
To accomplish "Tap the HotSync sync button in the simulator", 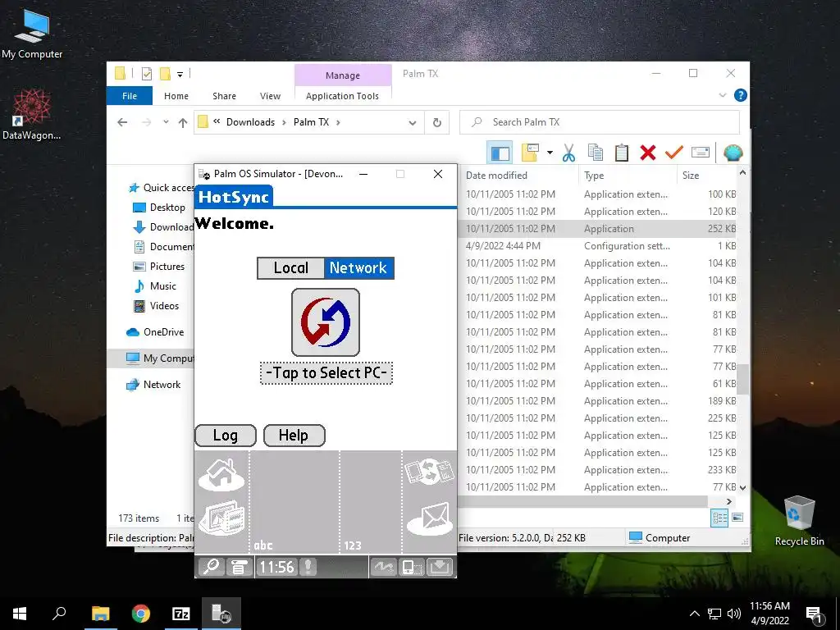I will 325,322.
